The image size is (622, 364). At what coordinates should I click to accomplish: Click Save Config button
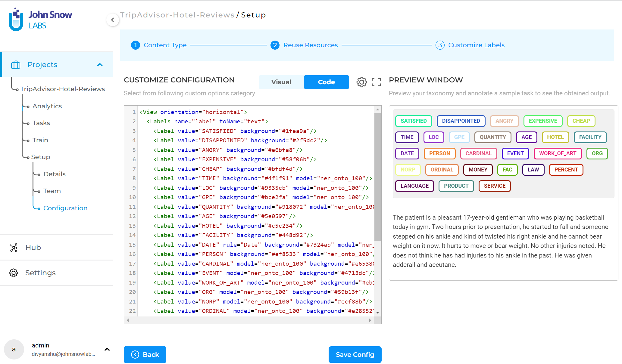tap(355, 355)
